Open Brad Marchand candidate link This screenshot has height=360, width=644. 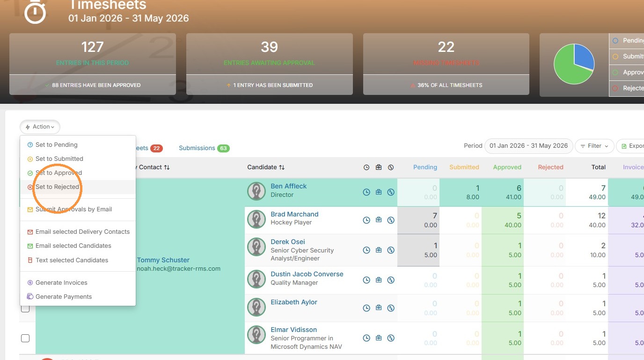[294, 214]
